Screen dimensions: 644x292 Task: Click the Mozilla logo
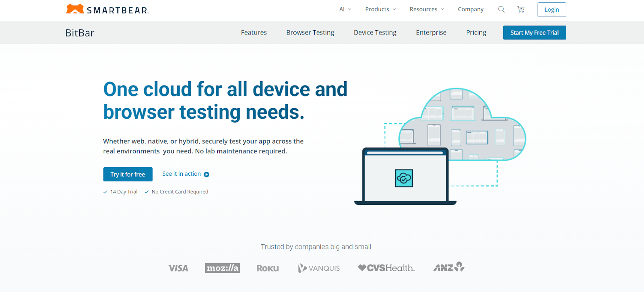223,268
